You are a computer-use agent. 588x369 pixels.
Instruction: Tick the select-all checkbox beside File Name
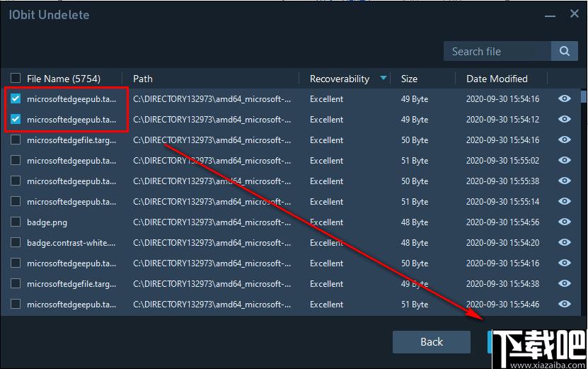[x=16, y=78]
